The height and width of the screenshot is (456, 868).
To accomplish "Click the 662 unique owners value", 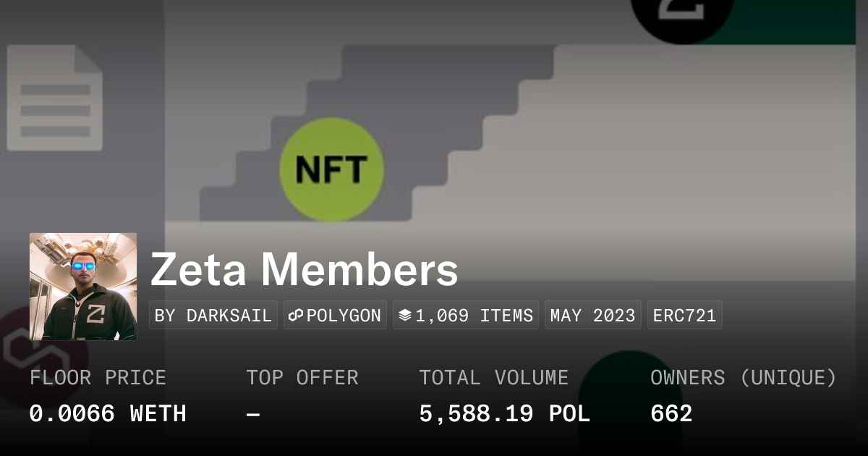I will pos(671,414).
